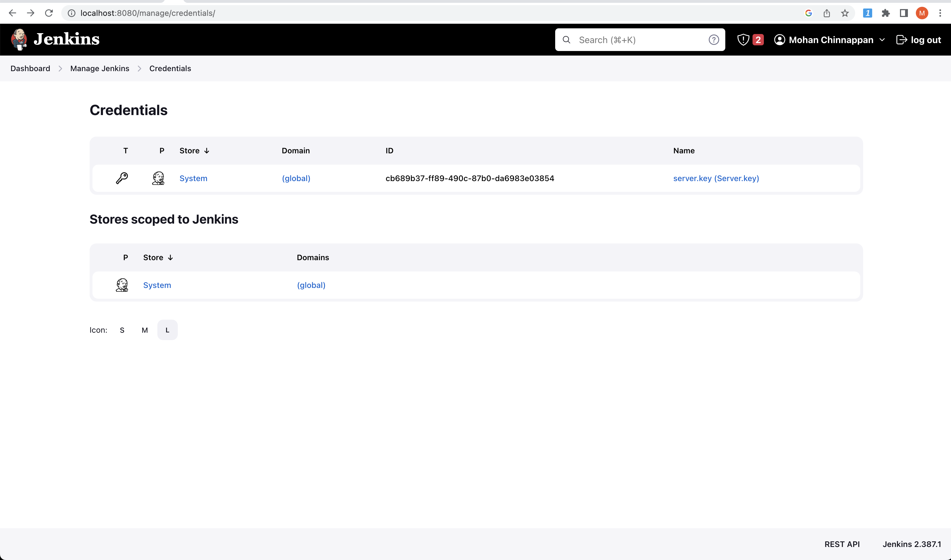Click the Google icon in address bar
Image resolution: width=951 pixels, height=560 pixels.
pyautogui.click(x=808, y=13)
